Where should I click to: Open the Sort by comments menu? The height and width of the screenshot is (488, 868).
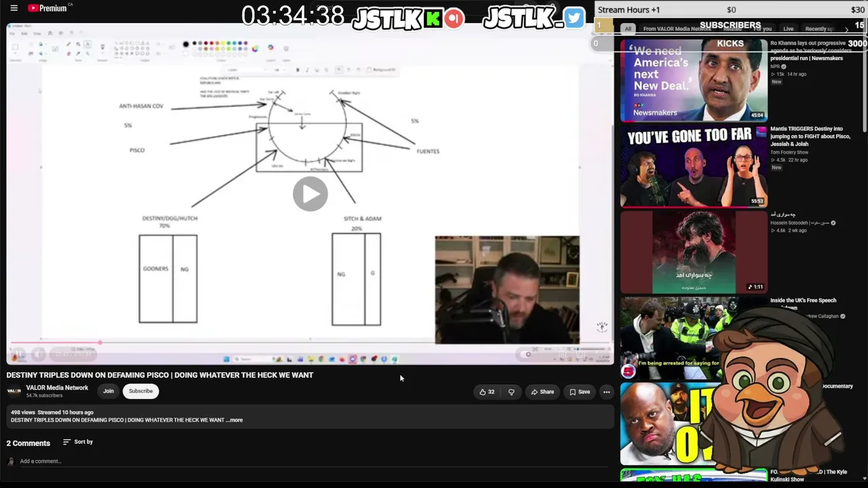pyautogui.click(x=78, y=442)
